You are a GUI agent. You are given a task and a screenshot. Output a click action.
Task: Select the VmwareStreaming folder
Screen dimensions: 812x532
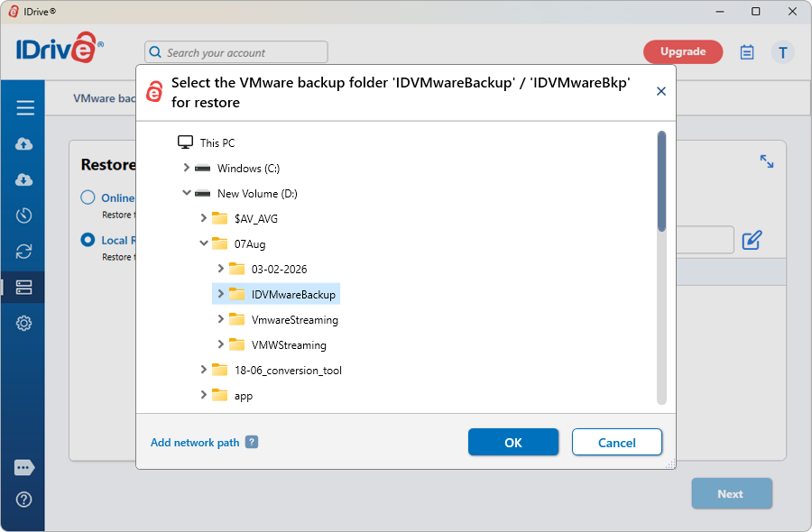click(284, 320)
